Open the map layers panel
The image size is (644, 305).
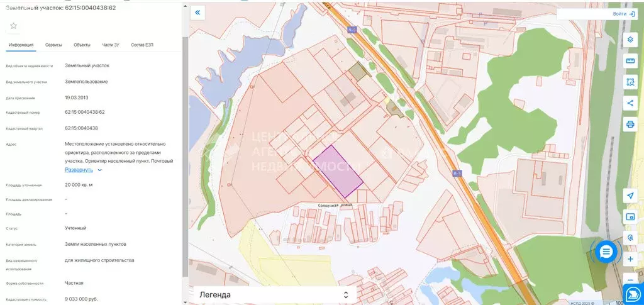click(630, 40)
